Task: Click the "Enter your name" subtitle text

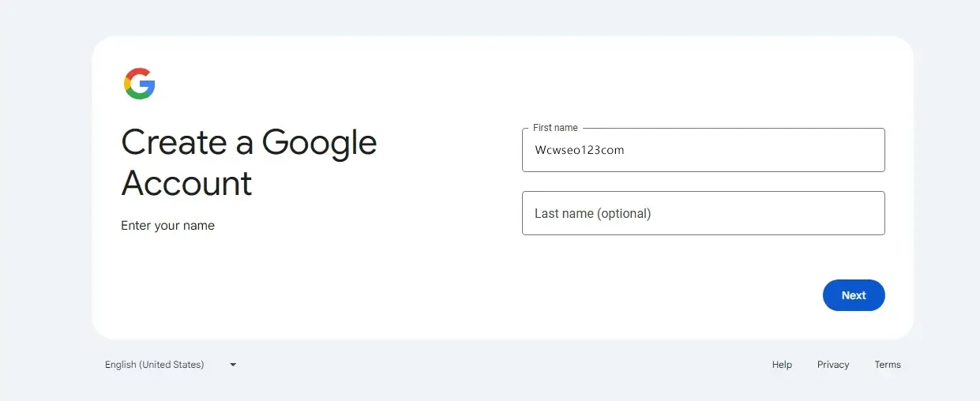Action: tap(167, 226)
